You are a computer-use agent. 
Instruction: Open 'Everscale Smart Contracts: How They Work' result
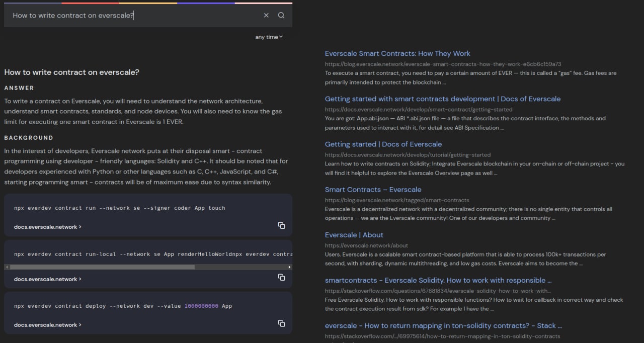pos(397,53)
